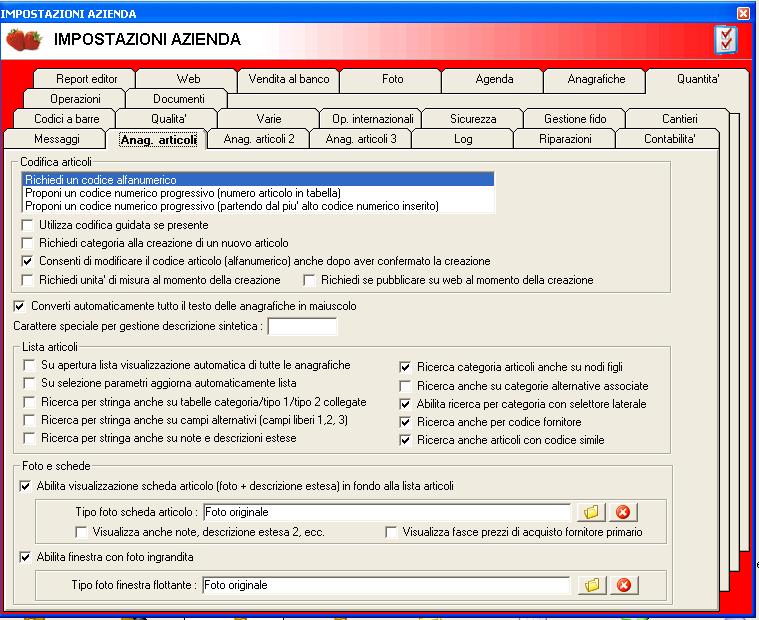Viewport: 759px width, 620px height.
Task: Browse folder for Tipo foto finestra flottante
Action: [x=592, y=585]
